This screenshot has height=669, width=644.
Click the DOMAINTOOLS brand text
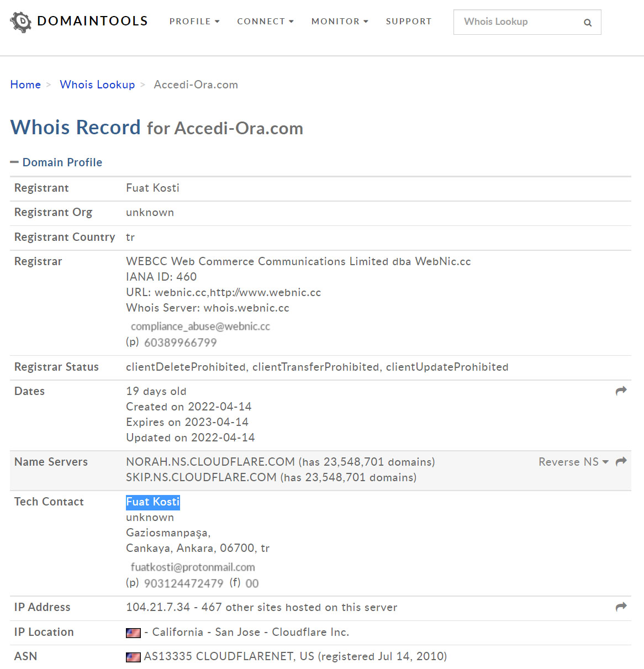92,21
